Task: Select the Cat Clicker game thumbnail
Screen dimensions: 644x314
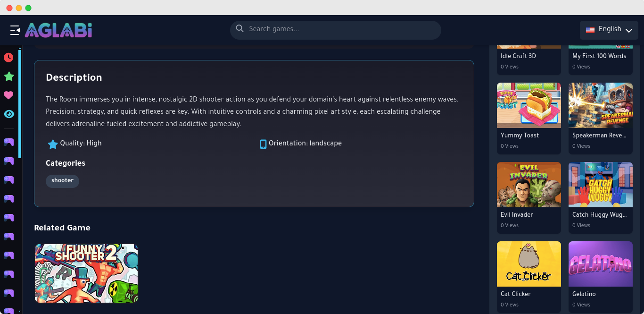Action: 528,264
